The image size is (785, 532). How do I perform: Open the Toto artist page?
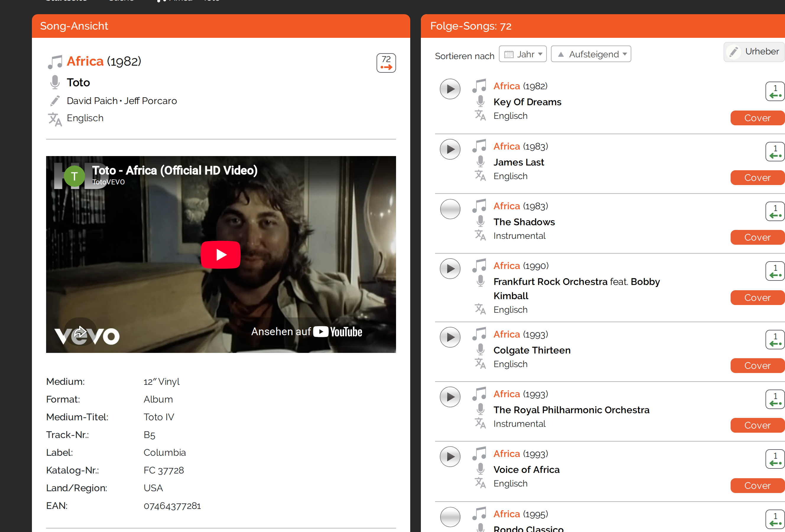point(78,82)
